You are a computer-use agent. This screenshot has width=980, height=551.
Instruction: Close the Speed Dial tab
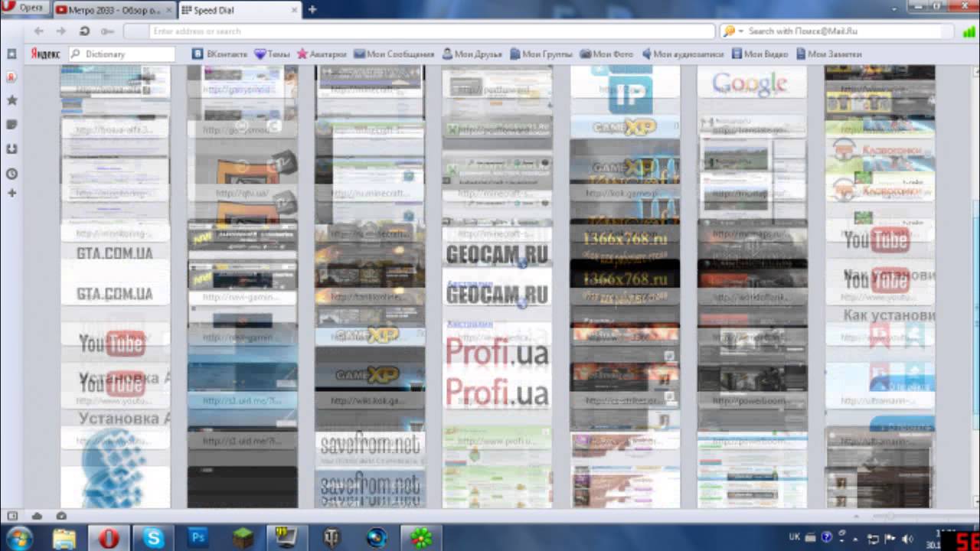pyautogui.click(x=292, y=11)
